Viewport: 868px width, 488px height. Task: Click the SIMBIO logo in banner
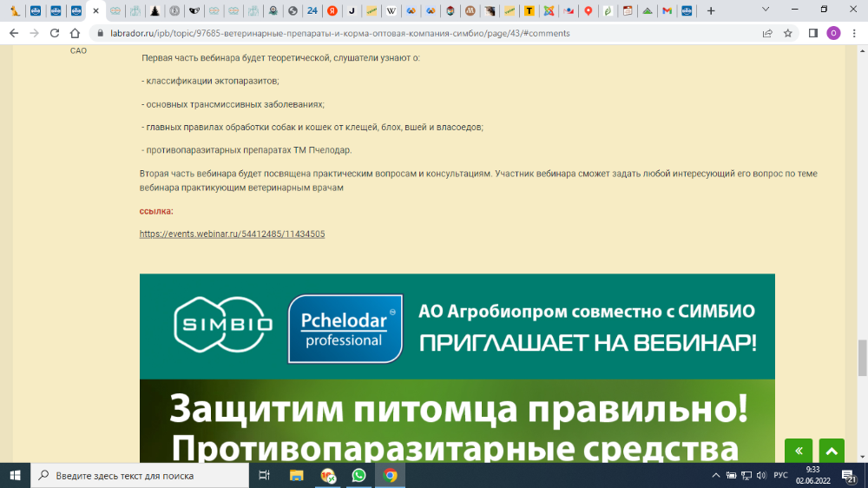point(223,325)
